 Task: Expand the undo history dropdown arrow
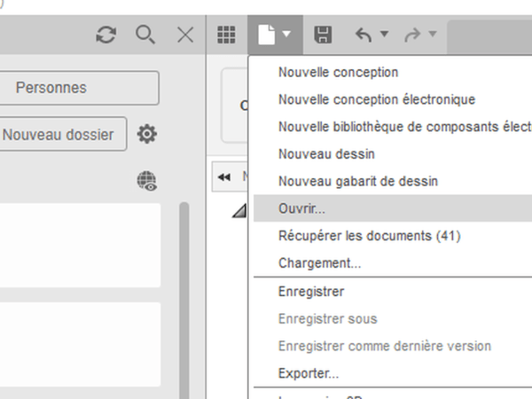384,35
